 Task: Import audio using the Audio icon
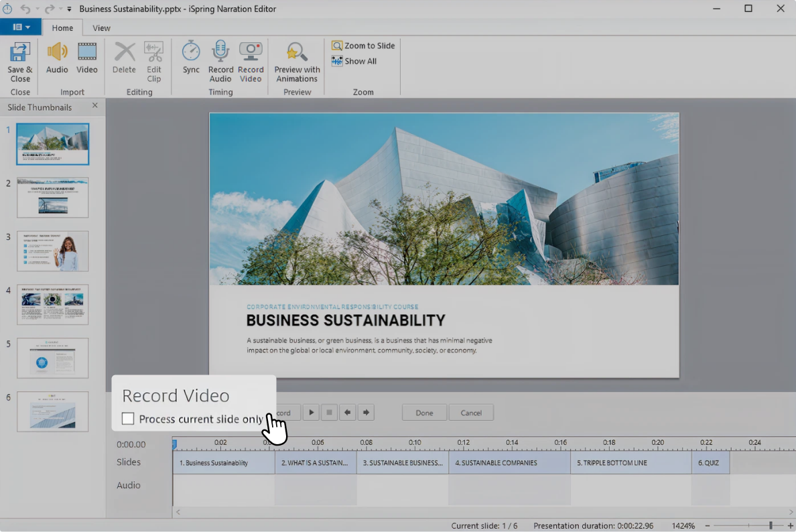[57, 60]
